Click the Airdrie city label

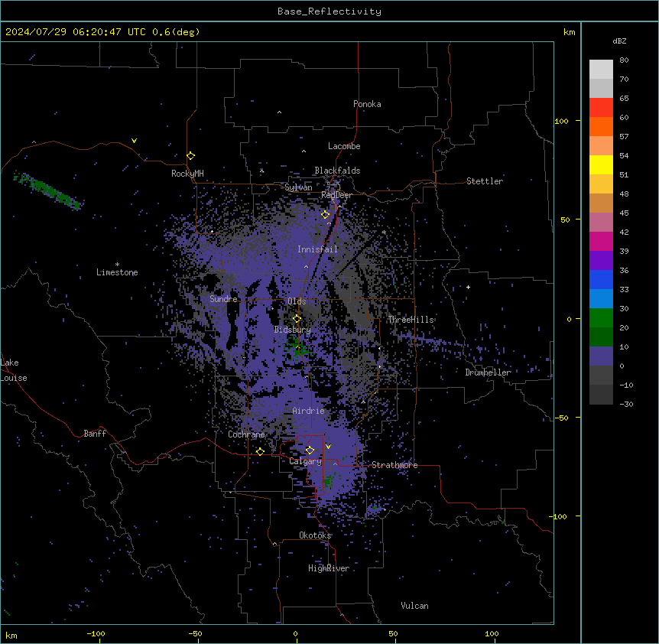click(309, 411)
